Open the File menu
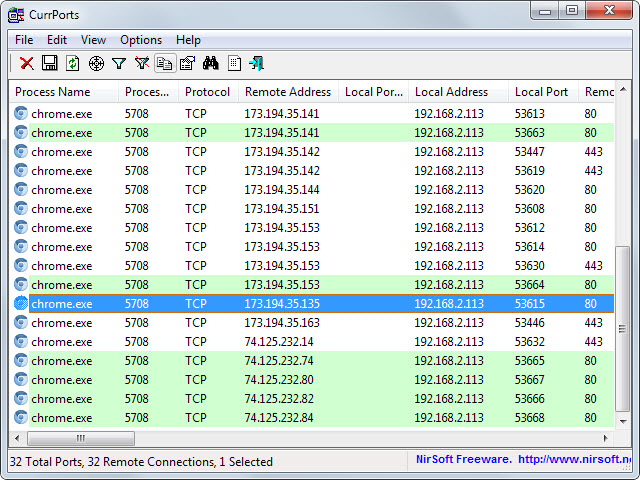640x480 pixels. 24,40
